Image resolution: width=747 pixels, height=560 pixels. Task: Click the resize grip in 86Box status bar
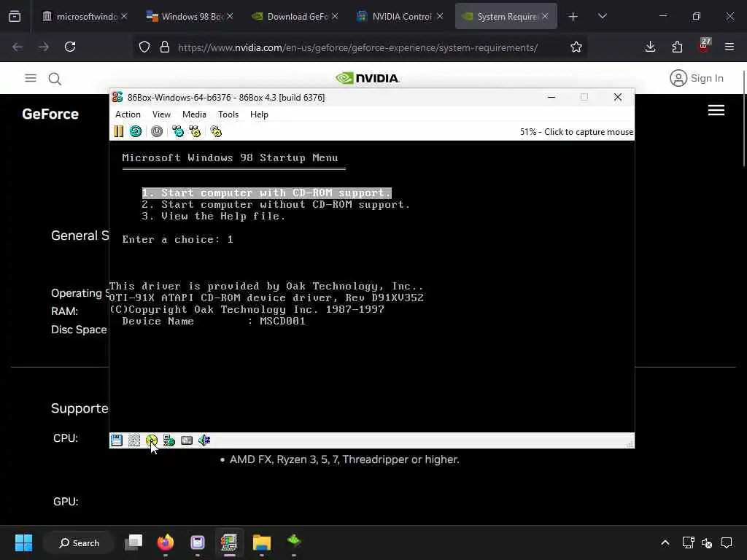pos(630,444)
